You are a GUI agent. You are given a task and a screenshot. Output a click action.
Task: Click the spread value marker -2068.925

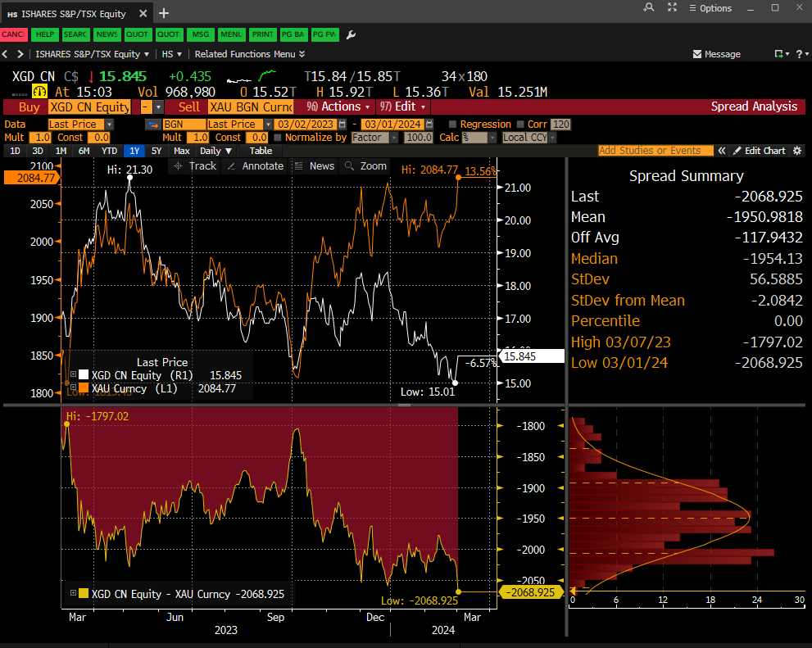click(x=532, y=592)
